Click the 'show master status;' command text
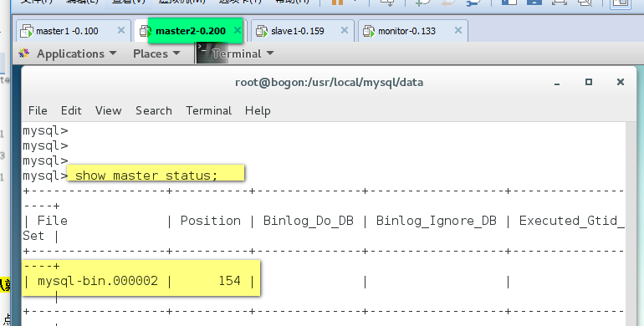 click(x=146, y=176)
